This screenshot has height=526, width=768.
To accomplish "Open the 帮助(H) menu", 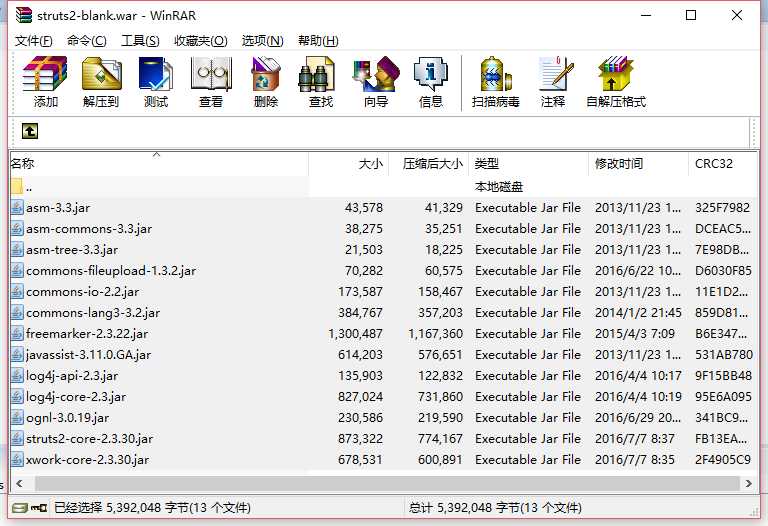I will (318, 41).
